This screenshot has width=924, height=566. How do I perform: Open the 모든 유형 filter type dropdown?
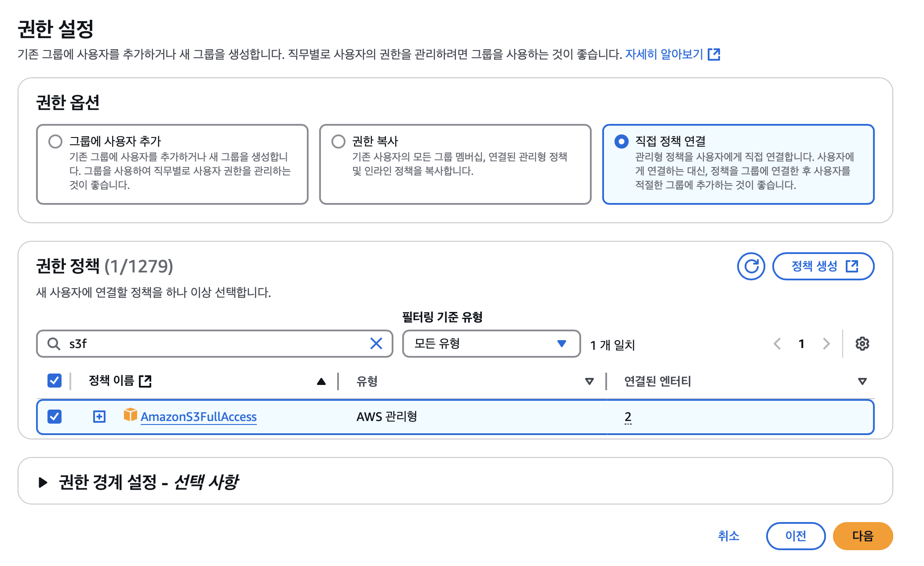pos(491,344)
